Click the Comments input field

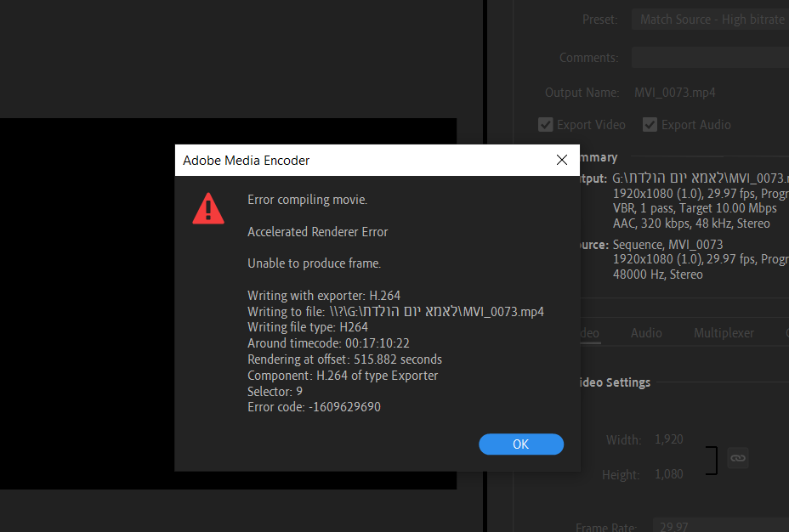click(711, 57)
